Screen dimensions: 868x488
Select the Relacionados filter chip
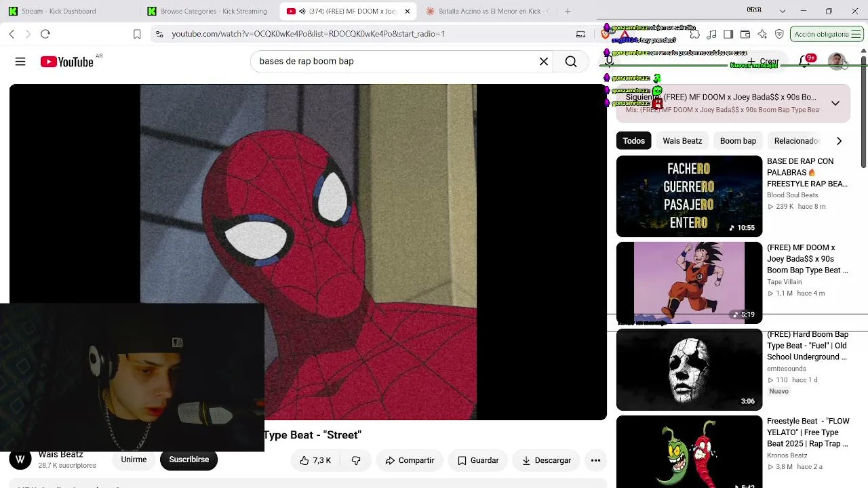click(x=797, y=141)
